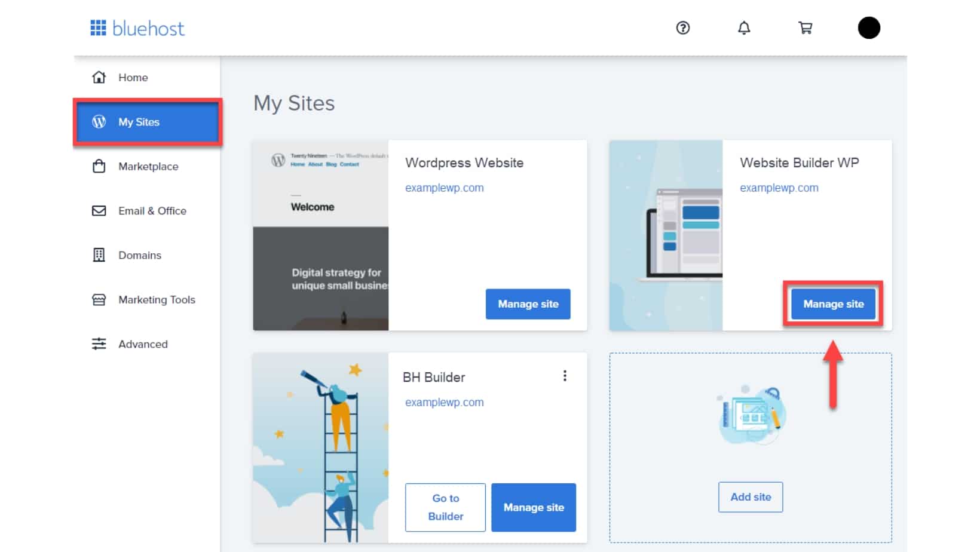Open the profile avatar menu
Screen dimensions: 980x552
tap(869, 27)
